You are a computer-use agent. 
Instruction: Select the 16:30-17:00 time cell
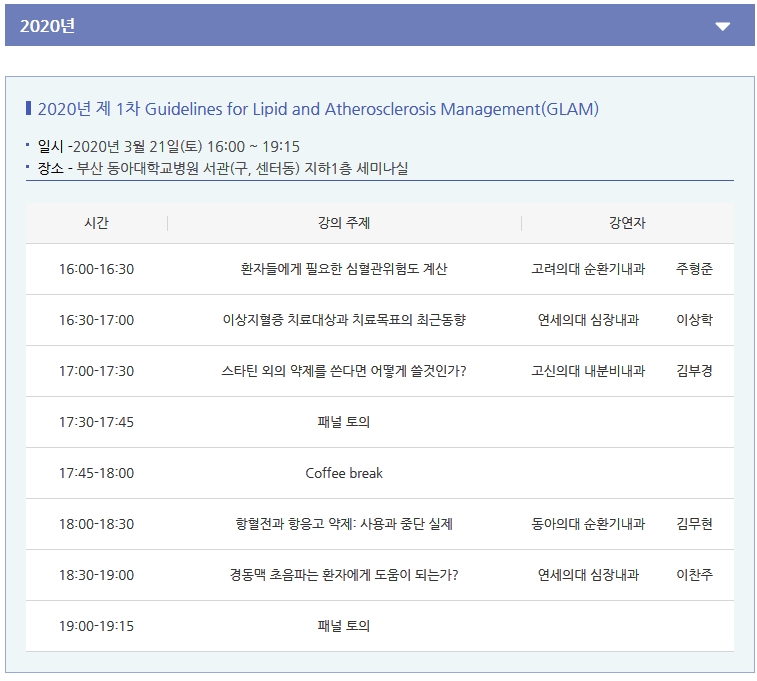(x=96, y=320)
